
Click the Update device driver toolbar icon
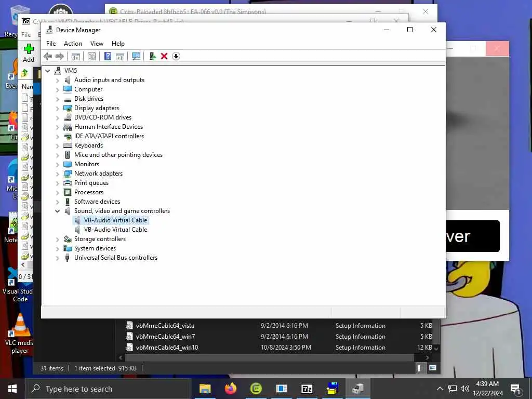[x=152, y=56]
